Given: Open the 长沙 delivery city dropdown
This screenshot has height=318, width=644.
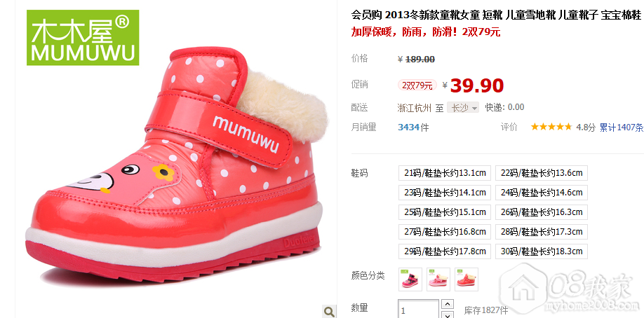Looking at the screenshot, I should pos(463,108).
